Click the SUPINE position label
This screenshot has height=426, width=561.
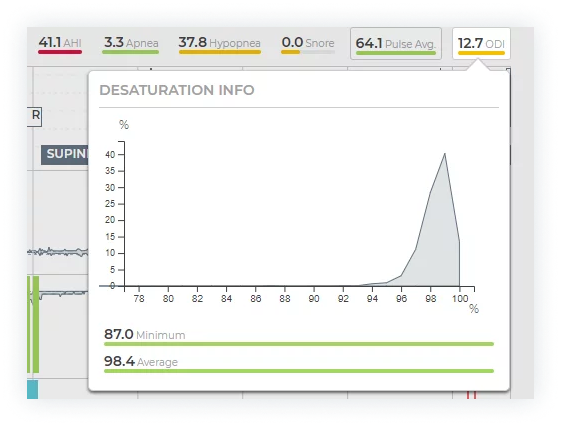coord(65,155)
